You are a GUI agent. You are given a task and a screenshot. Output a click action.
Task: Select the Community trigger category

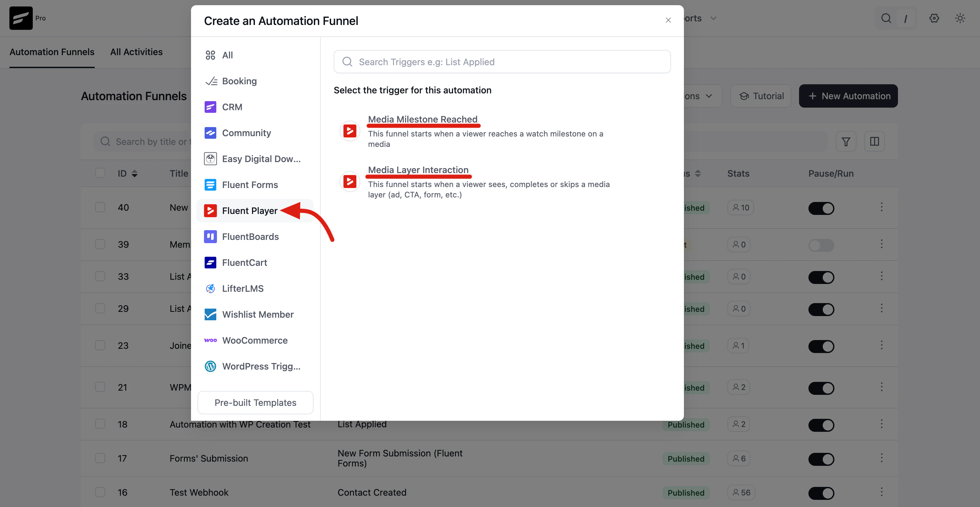255,133
